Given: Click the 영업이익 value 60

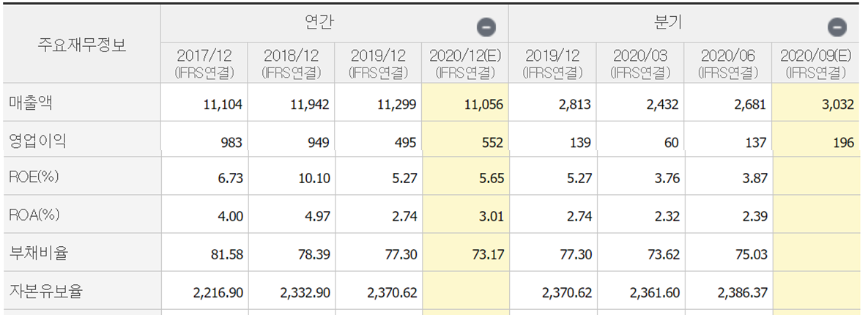Looking at the screenshot, I should pos(672,143).
